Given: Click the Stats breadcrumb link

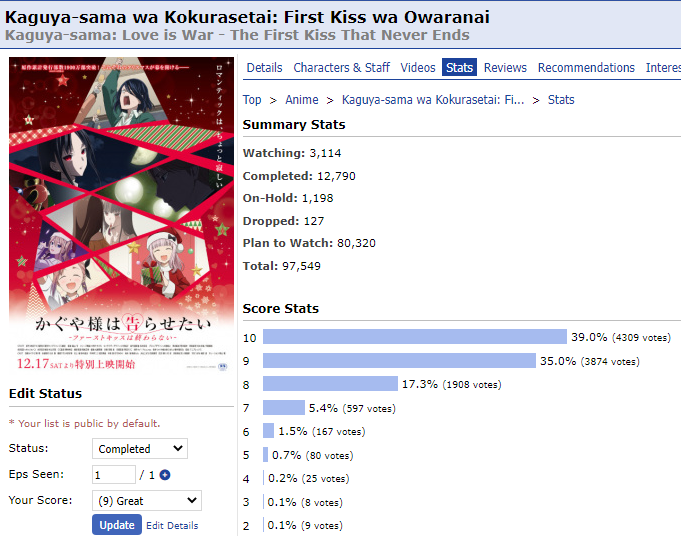Looking at the screenshot, I should [561, 100].
